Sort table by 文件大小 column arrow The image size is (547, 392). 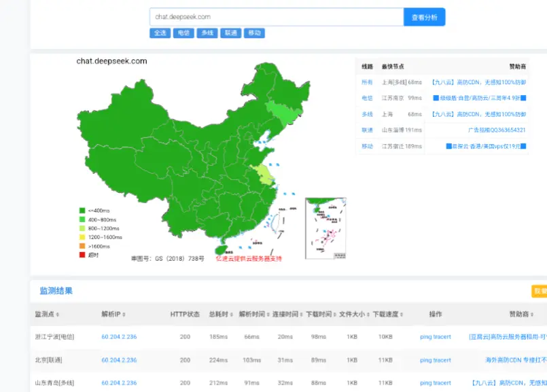tap(368, 315)
